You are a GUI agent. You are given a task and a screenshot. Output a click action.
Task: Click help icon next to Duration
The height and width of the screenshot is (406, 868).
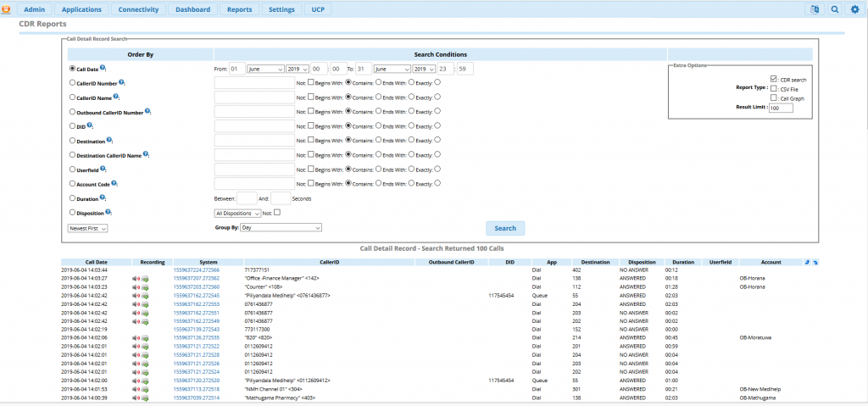point(103,197)
